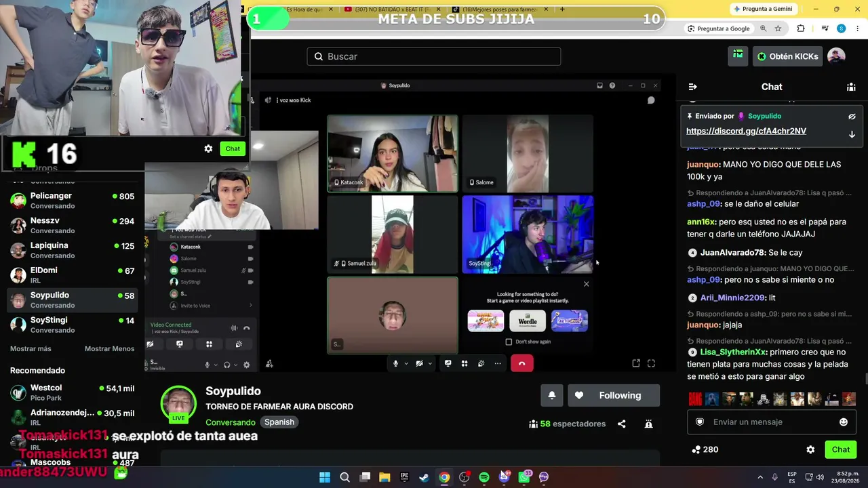Open the chat users list icon

pyautogui.click(x=851, y=87)
